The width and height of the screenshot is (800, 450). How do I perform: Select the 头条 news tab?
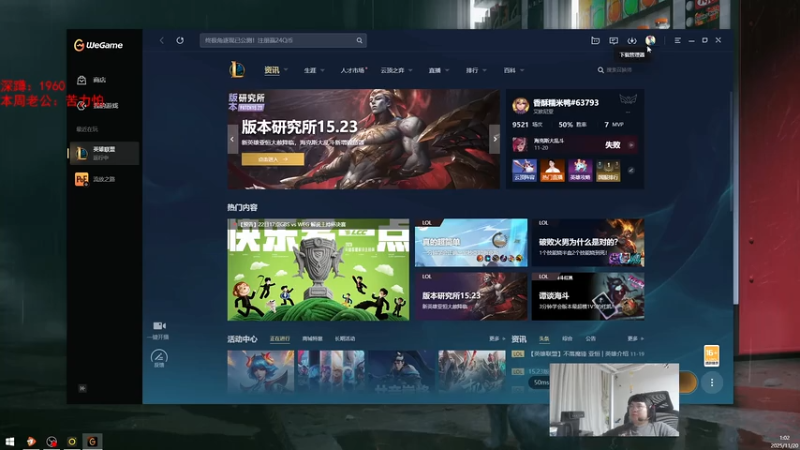[x=544, y=339]
